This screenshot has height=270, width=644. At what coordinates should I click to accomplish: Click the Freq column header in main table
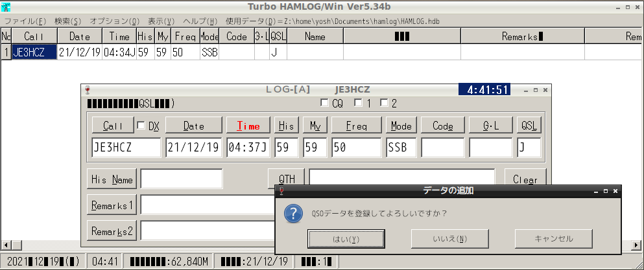(185, 36)
